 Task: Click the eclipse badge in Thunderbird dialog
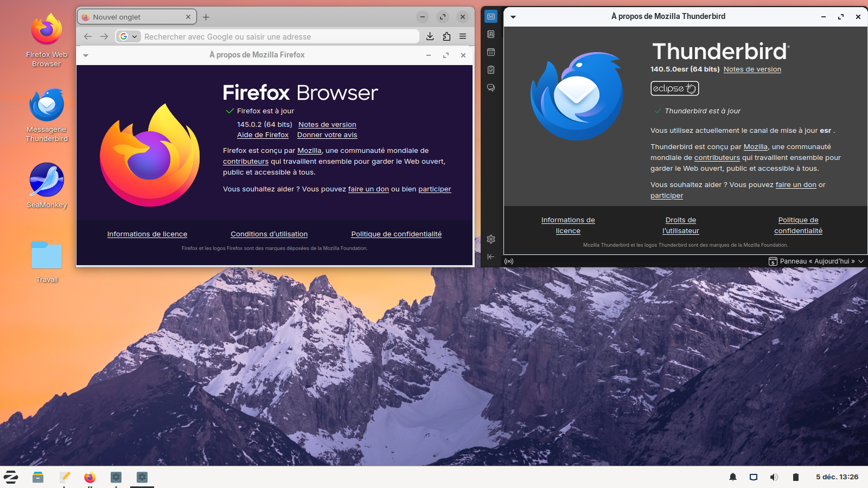675,88
